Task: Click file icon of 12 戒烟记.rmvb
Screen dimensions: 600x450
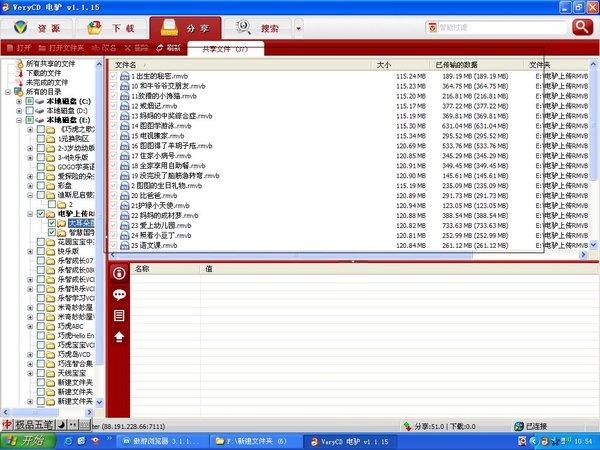Action: click(x=125, y=106)
